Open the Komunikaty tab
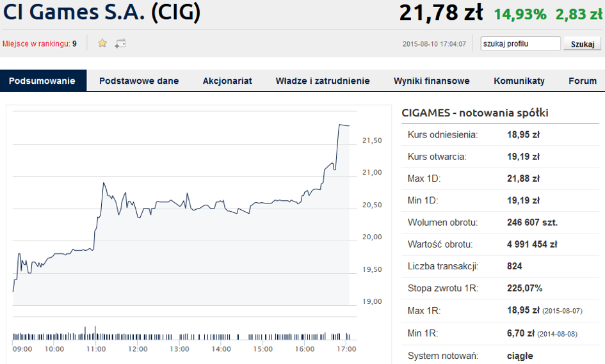This screenshot has height=364, width=605. tap(519, 81)
